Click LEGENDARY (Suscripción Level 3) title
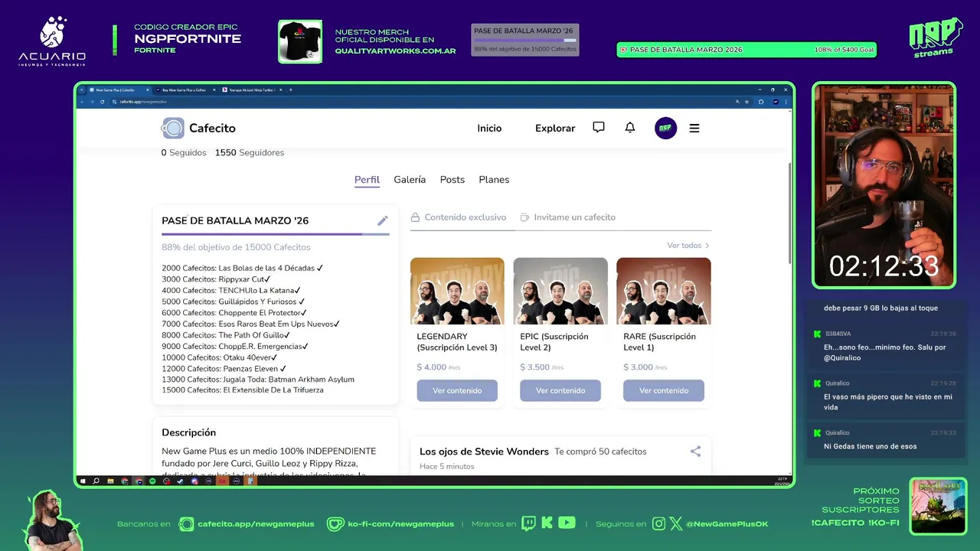 (x=457, y=342)
